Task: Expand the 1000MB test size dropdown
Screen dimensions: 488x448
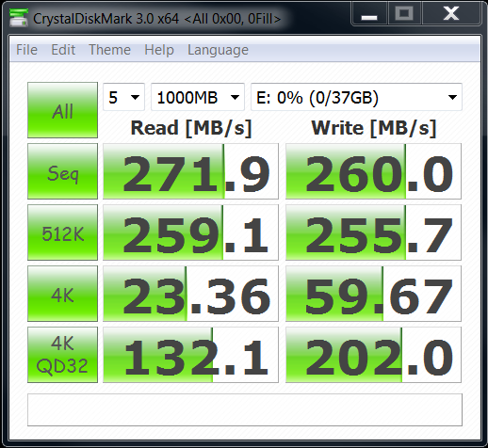Action: pos(198,97)
